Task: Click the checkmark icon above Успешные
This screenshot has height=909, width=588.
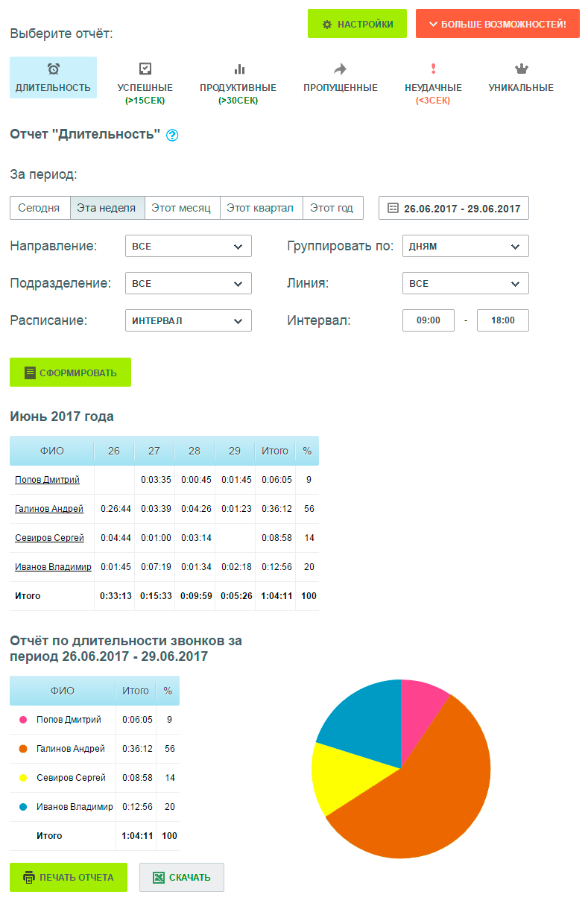Action: coord(145,69)
